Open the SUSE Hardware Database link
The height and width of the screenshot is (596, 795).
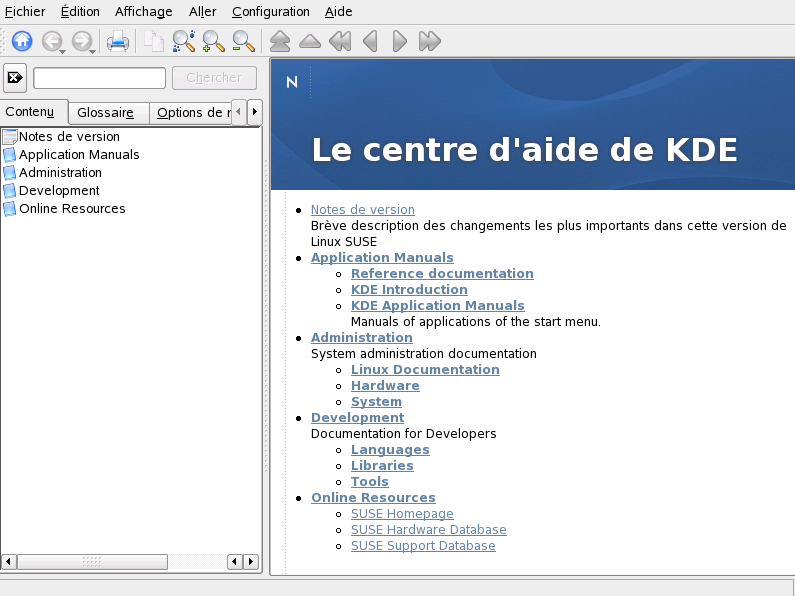428,530
